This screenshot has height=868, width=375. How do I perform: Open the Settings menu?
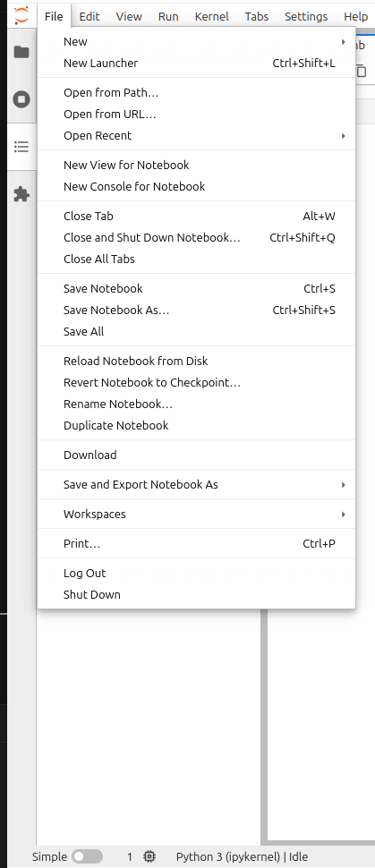coord(306,17)
